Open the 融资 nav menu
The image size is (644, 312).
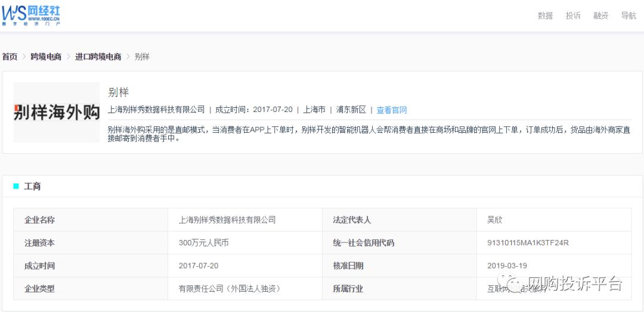pos(600,16)
